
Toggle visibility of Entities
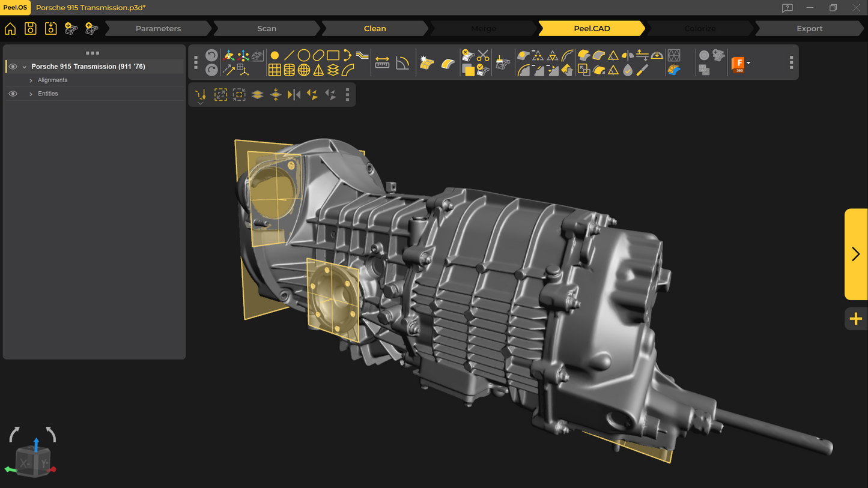pos(13,94)
